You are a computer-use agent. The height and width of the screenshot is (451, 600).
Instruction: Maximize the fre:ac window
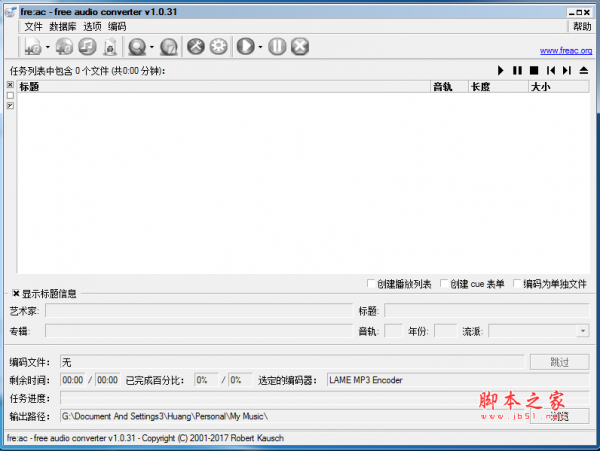coord(579,12)
